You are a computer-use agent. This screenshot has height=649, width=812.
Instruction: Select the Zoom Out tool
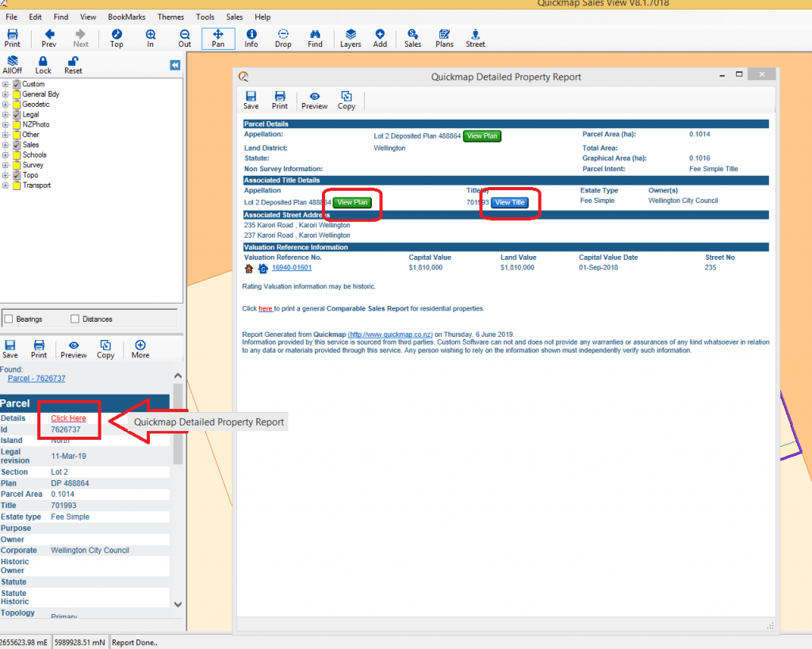(184, 37)
